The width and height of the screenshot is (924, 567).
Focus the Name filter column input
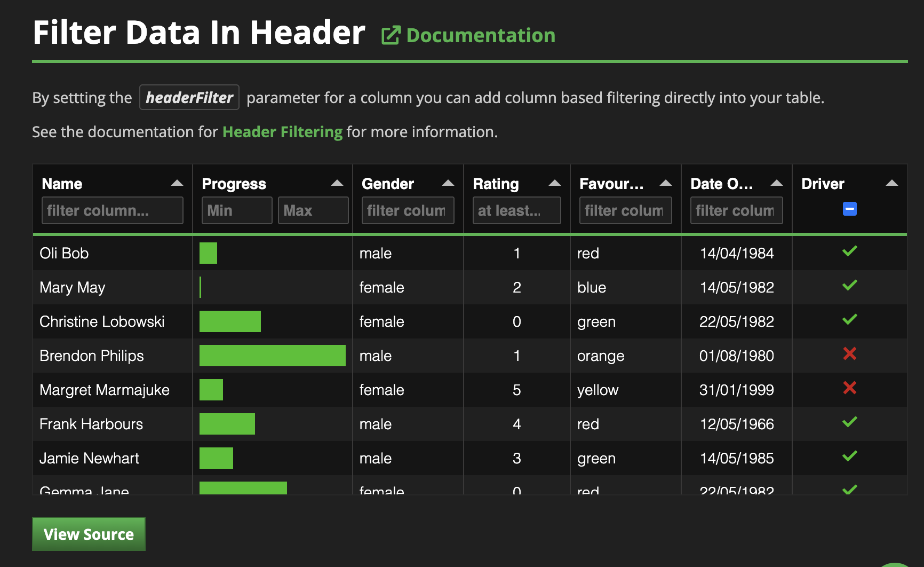click(x=112, y=210)
